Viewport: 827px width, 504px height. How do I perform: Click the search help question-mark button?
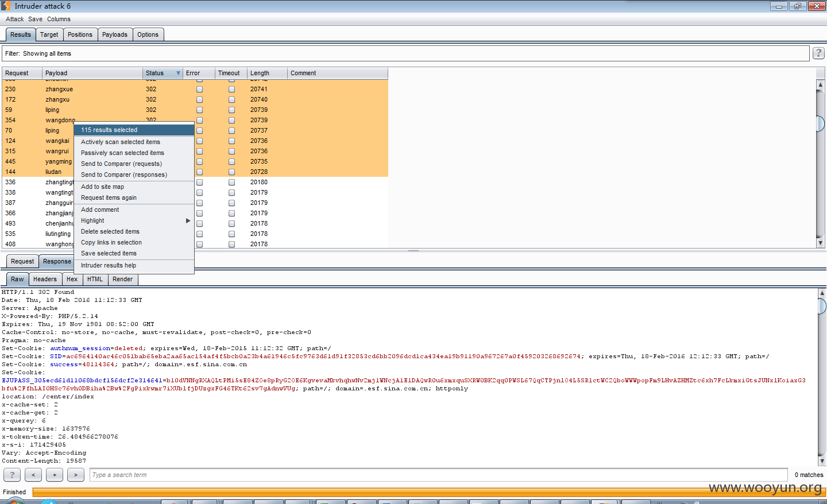[12, 475]
